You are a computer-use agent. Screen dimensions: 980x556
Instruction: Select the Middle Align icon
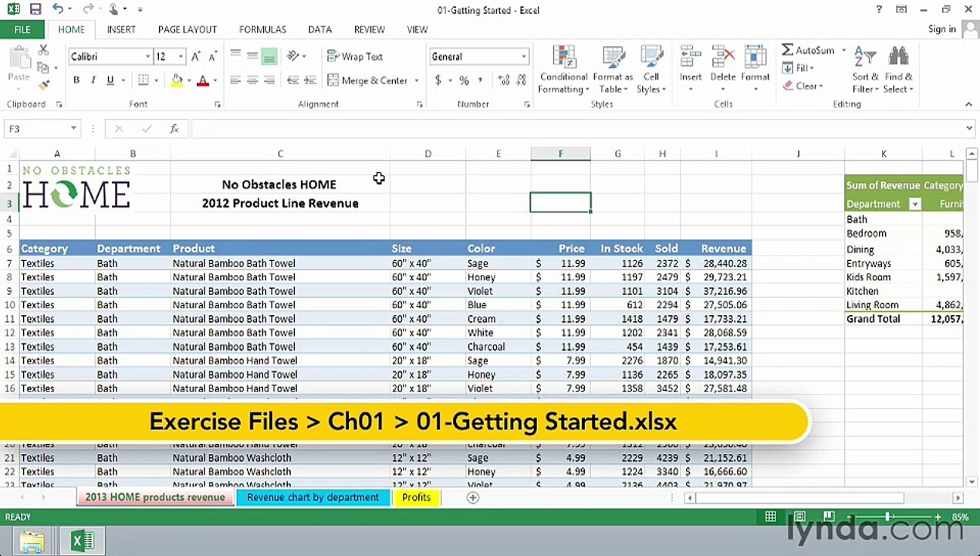point(252,56)
